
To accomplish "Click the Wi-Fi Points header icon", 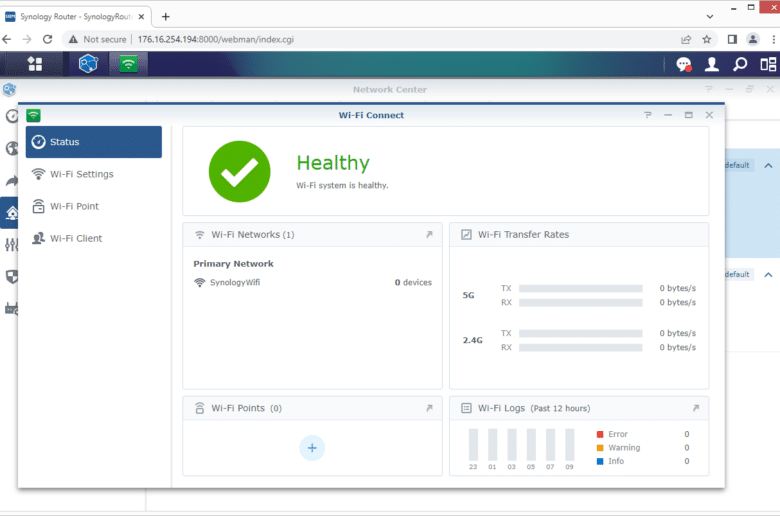I will click(x=199, y=408).
